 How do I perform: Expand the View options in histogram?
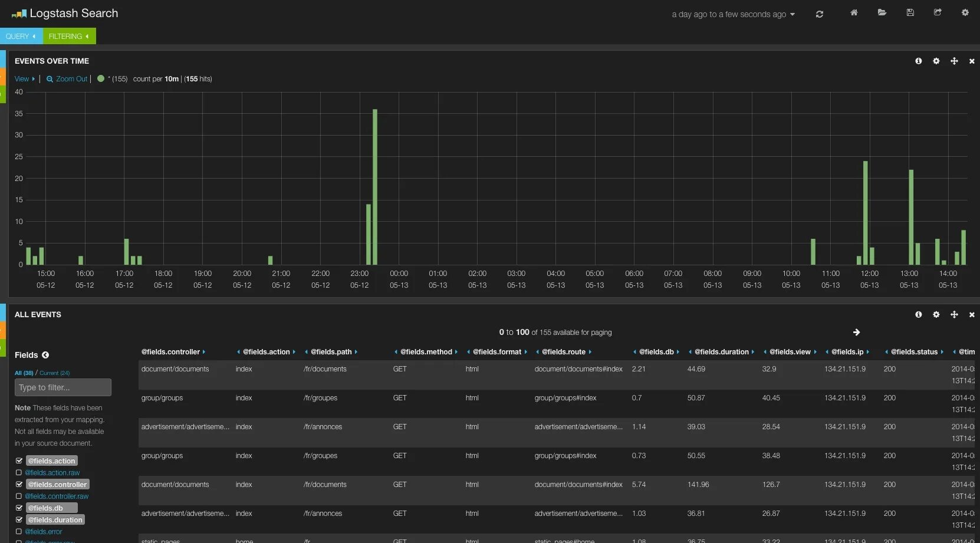coord(25,79)
